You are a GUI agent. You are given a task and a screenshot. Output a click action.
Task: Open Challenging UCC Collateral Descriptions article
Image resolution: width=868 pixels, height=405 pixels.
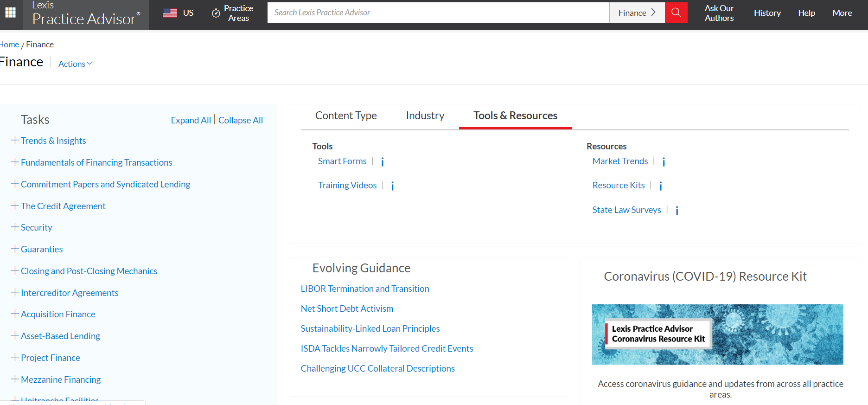(x=377, y=368)
